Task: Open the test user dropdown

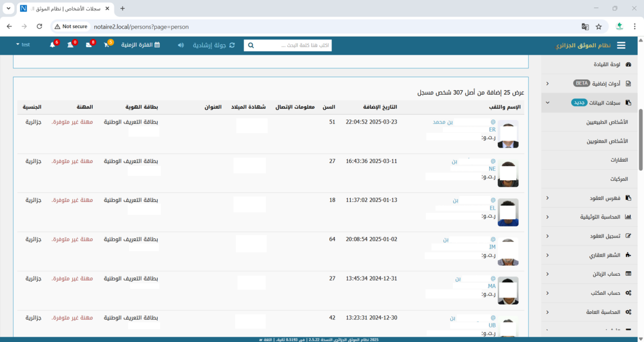Action: (23, 45)
